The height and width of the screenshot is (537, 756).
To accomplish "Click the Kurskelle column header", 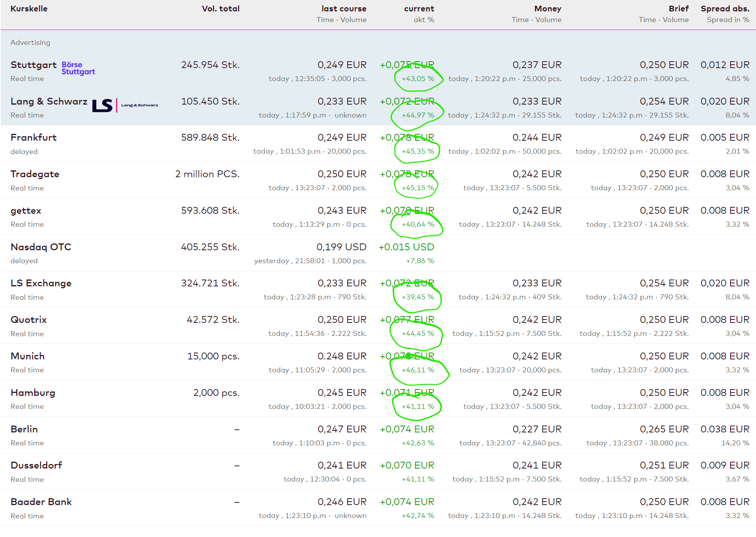I will 29,9.
